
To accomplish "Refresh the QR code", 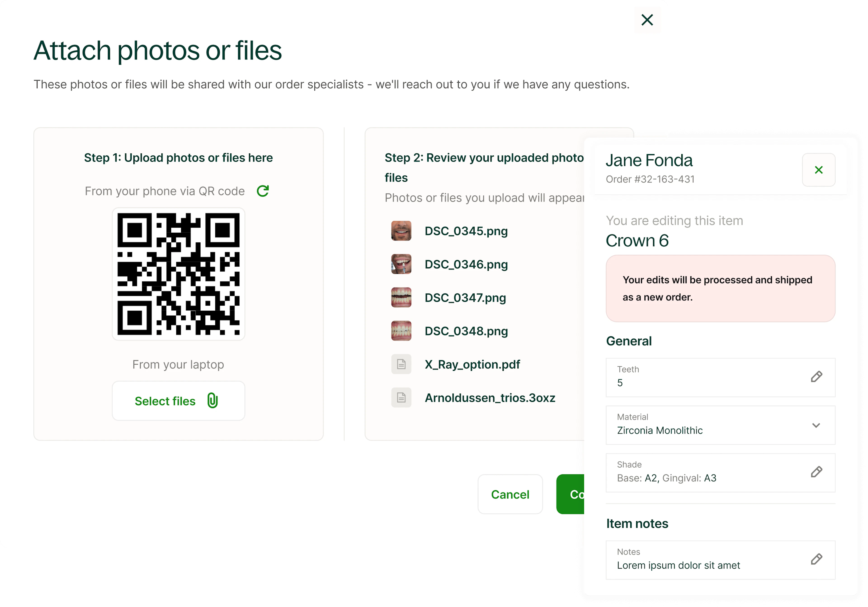I will tap(263, 191).
